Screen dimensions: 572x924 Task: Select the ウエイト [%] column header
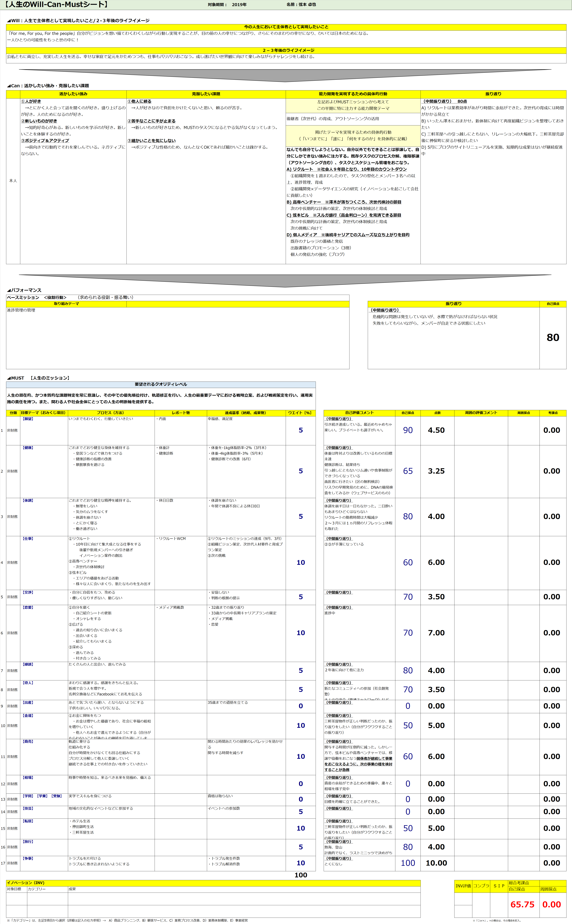pos(300,413)
